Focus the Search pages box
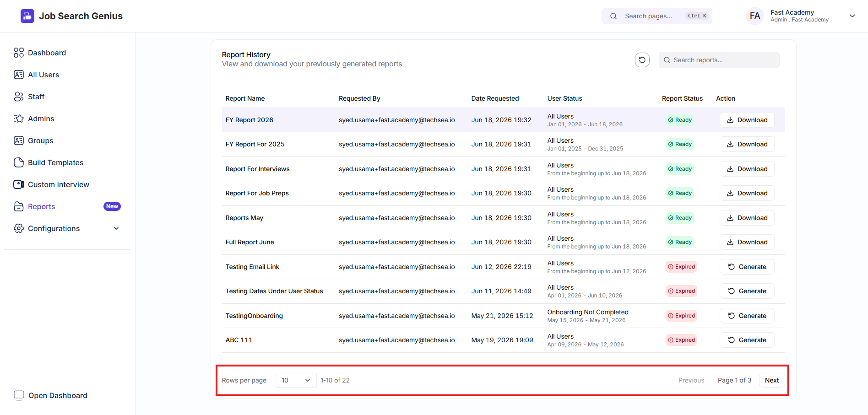868x415 pixels. pos(657,16)
